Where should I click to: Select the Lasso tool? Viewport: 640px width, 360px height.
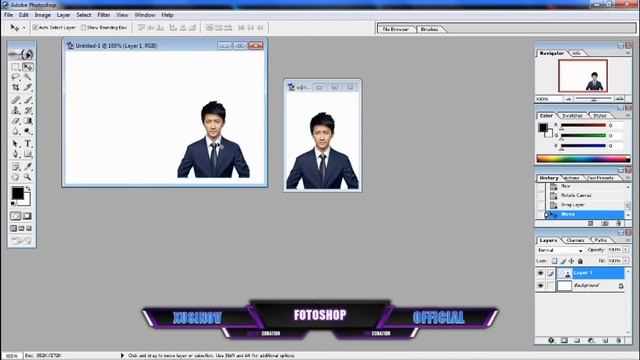(x=16, y=77)
